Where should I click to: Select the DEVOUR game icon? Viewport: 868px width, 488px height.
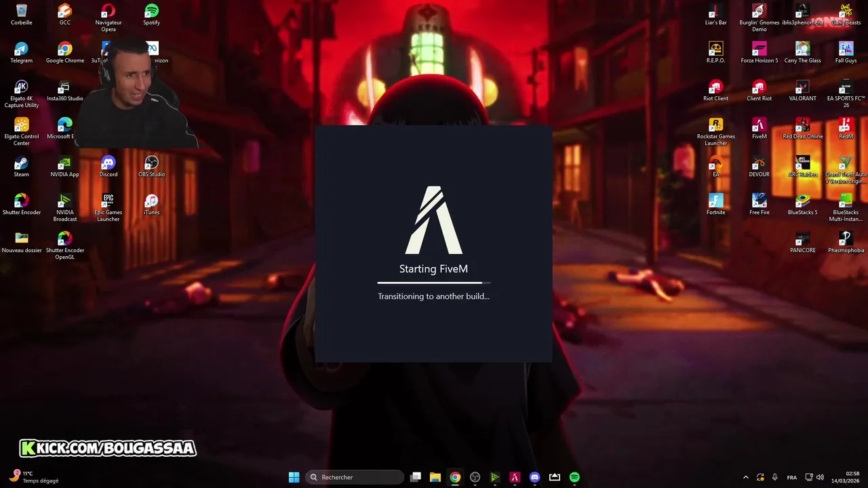tap(759, 167)
